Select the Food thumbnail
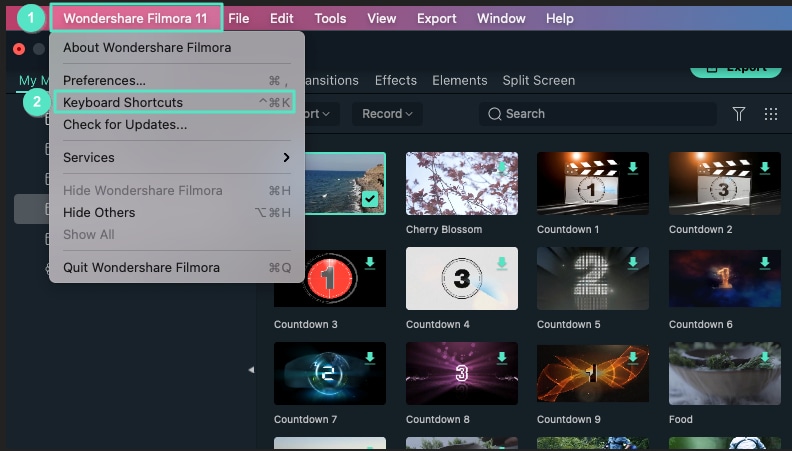 [x=724, y=373]
